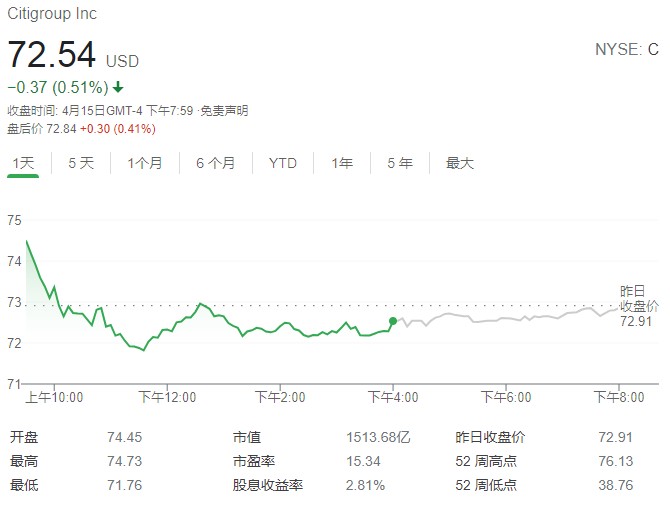Click the −0.37 (0.51%) change text
The height and width of the screenshot is (510, 670).
[x=58, y=88]
